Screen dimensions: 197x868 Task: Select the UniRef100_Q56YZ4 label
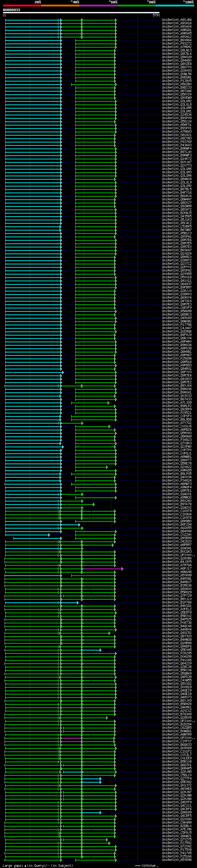point(177,94)
